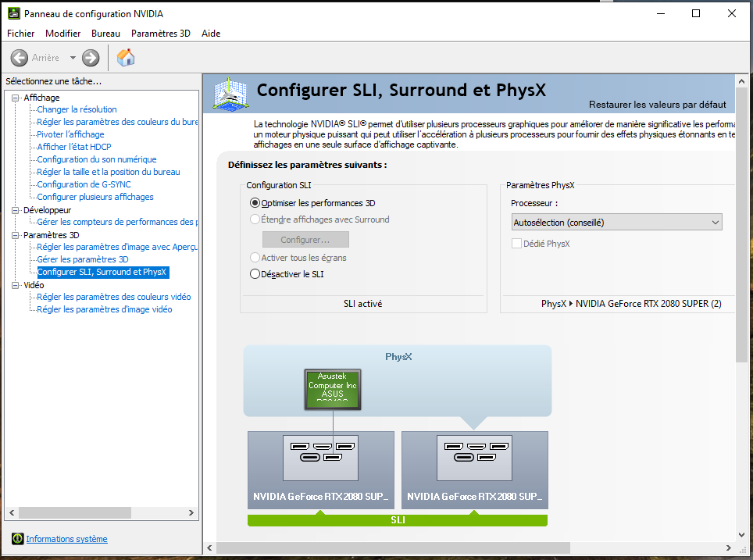Collapse the Paramètres 3D tree node
Image resolution: width=753 pixels, height=560 pixels.
tap(16, 235)
